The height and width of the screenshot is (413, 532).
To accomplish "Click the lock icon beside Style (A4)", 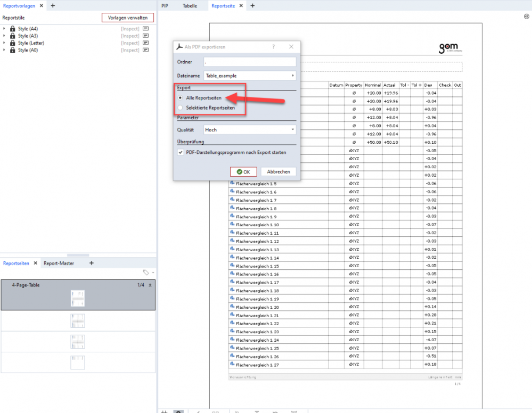I will [x=12, y=29].
